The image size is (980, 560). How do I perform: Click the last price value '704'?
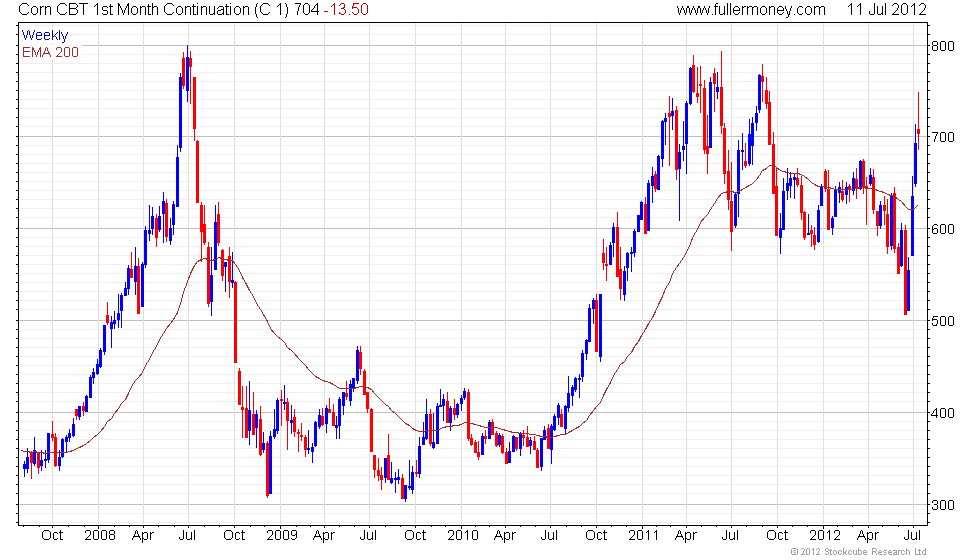point(309,10)
